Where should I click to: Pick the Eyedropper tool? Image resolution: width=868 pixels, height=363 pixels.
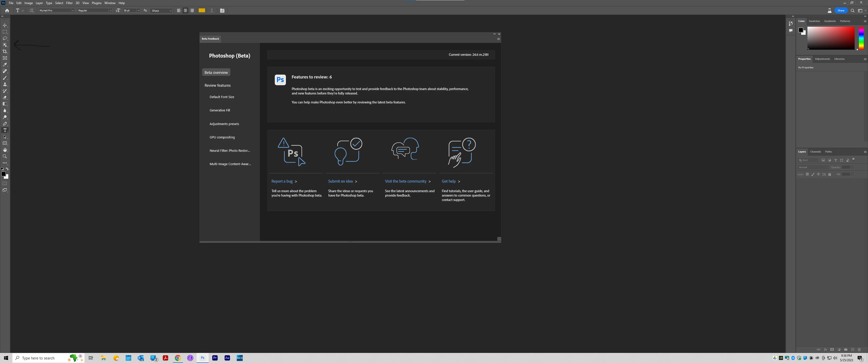(x=5, y=65)
